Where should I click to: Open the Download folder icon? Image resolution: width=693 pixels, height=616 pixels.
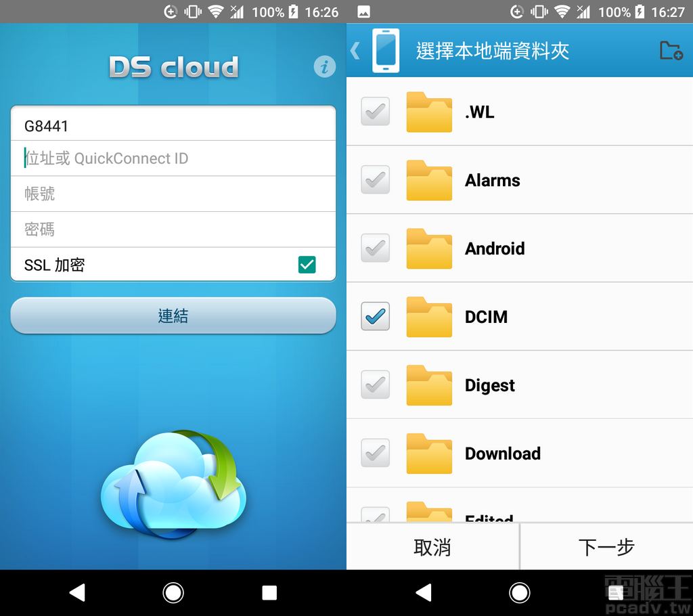point(429,454)
